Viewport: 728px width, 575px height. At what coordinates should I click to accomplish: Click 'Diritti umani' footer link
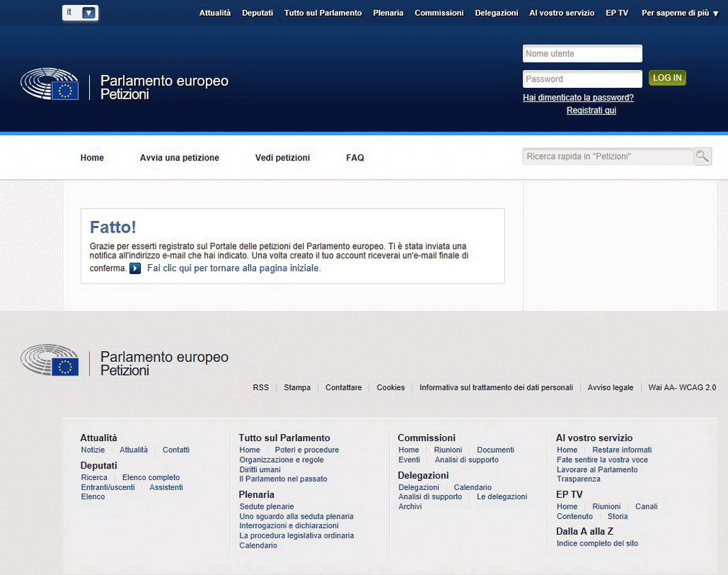[x=260, y=469]
